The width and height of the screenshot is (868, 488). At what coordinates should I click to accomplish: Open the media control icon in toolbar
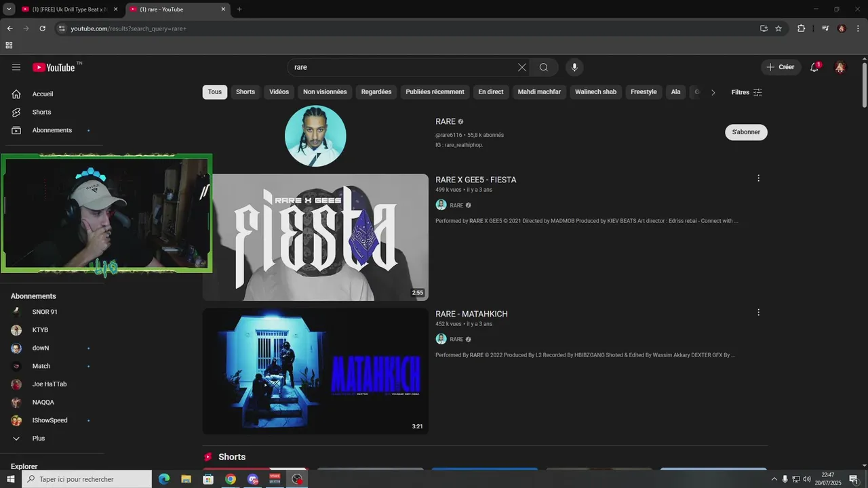(825, 28)
